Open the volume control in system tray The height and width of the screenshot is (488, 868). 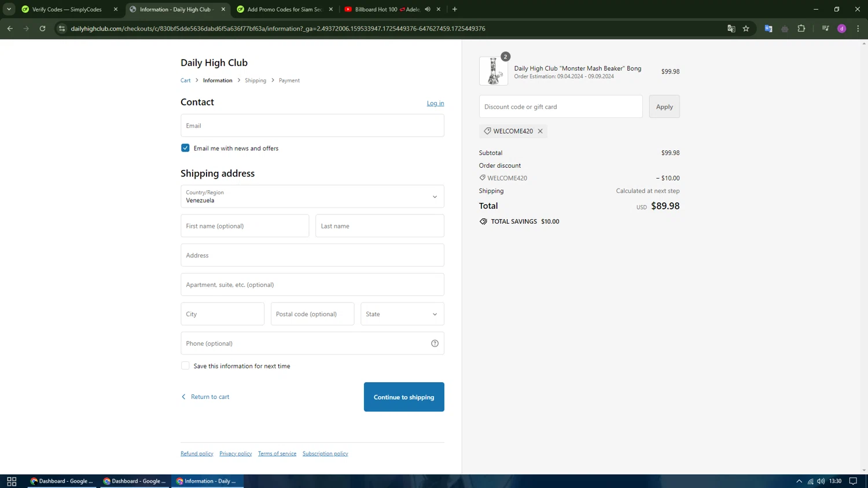click(x=821, y=481)
